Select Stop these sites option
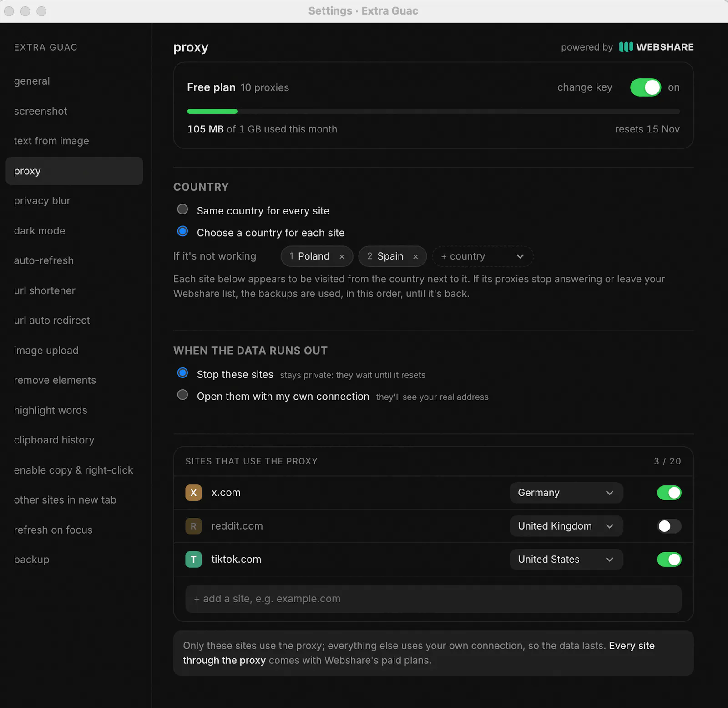728x708 pixels. pos(182,373)
